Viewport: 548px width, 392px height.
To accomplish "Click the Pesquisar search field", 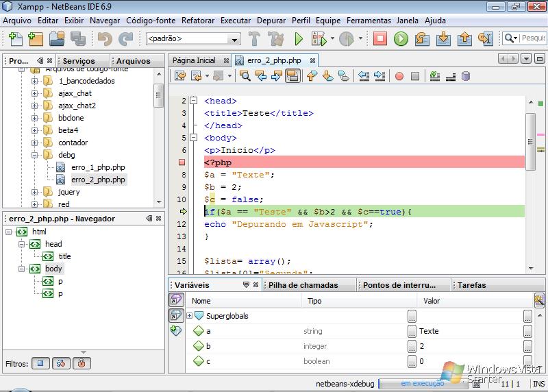I will click(534, 38).
